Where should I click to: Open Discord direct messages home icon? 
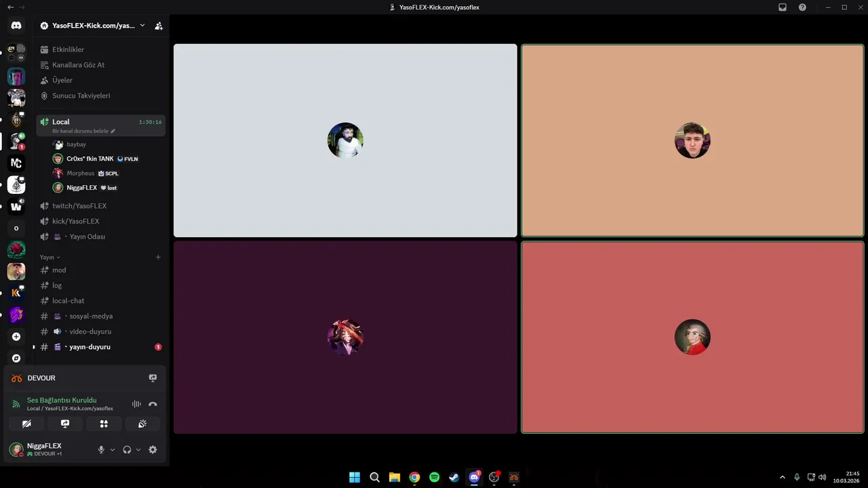tap(16, 26)
